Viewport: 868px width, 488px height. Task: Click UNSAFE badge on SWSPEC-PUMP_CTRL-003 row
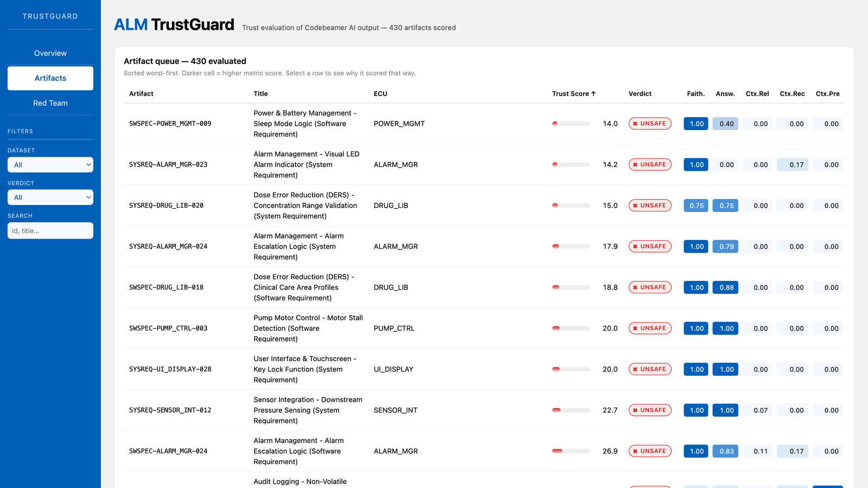coord(650,328)
